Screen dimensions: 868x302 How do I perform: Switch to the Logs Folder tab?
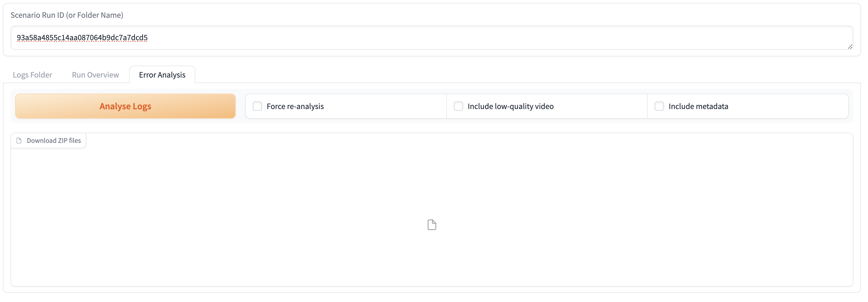[x=32, y=75]
